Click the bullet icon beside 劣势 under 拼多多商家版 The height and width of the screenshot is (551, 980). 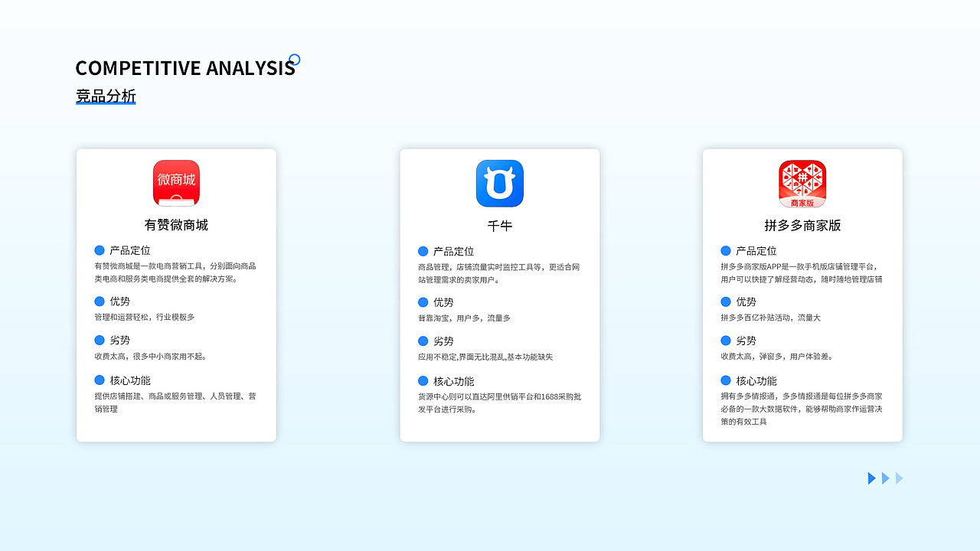725,340
